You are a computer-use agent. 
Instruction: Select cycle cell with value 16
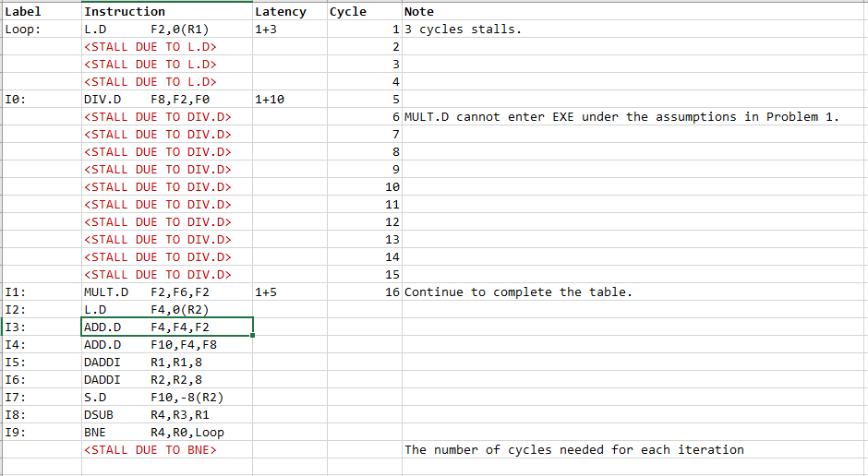click(365, 292)
